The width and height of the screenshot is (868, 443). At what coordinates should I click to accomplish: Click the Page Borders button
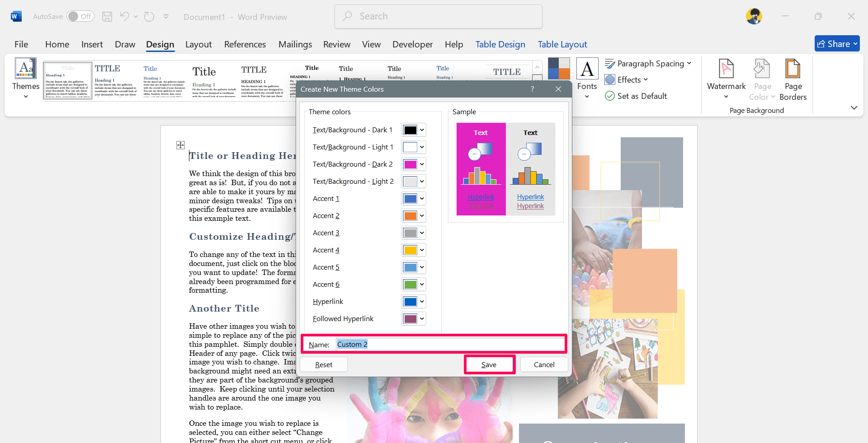click(x=793, y=79)
